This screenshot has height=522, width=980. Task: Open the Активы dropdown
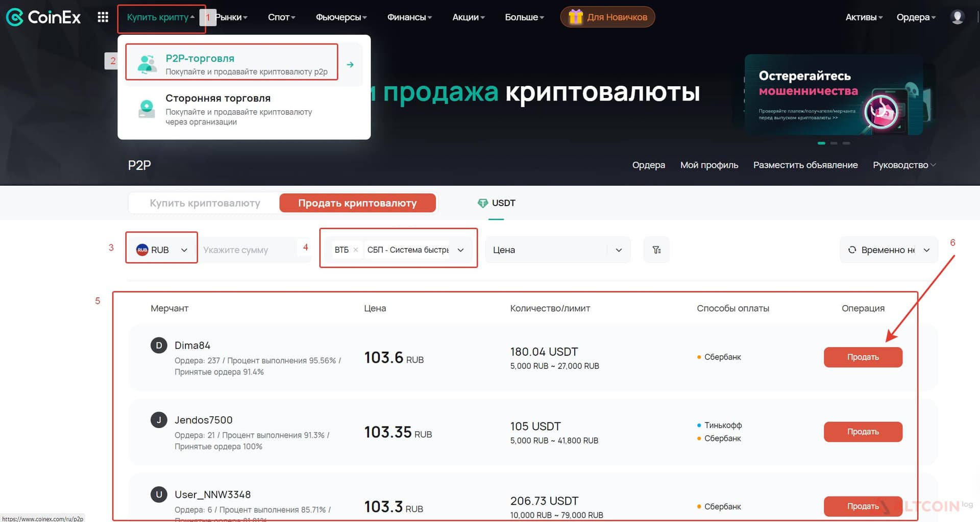click(864, 17)
